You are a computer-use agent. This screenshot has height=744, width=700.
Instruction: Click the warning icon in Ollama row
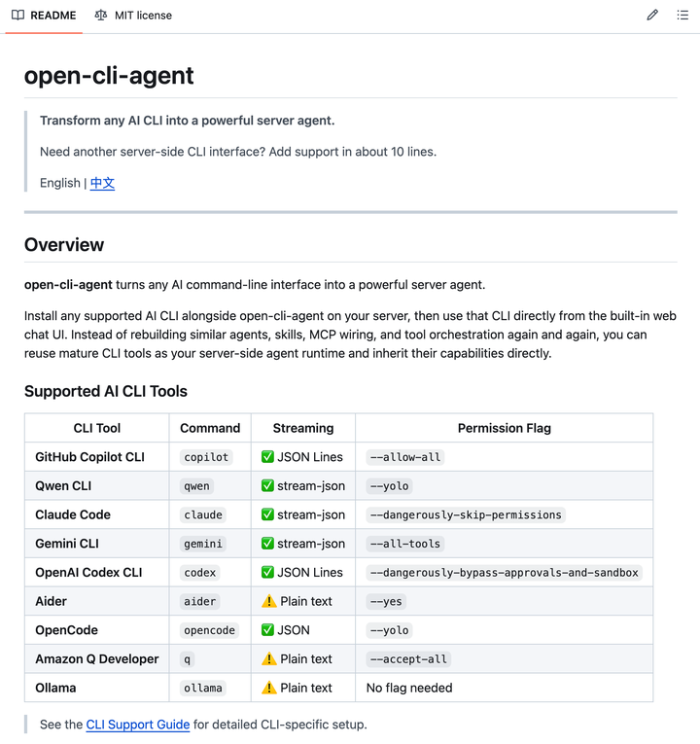point(269,688)
